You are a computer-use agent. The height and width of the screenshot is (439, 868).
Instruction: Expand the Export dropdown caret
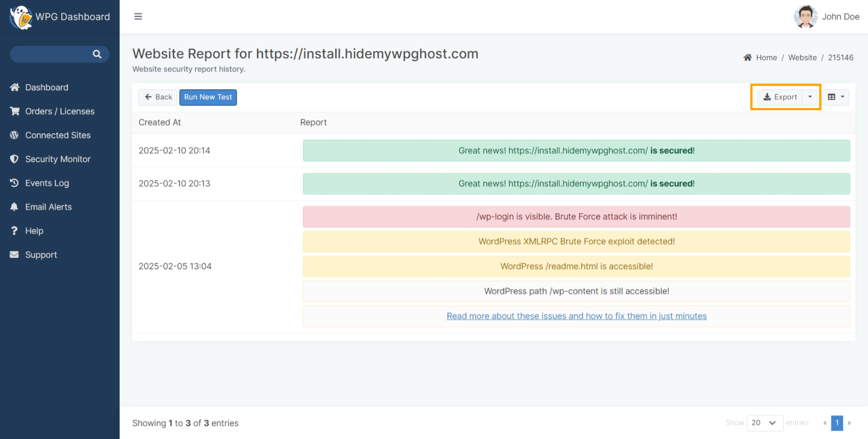810,97
